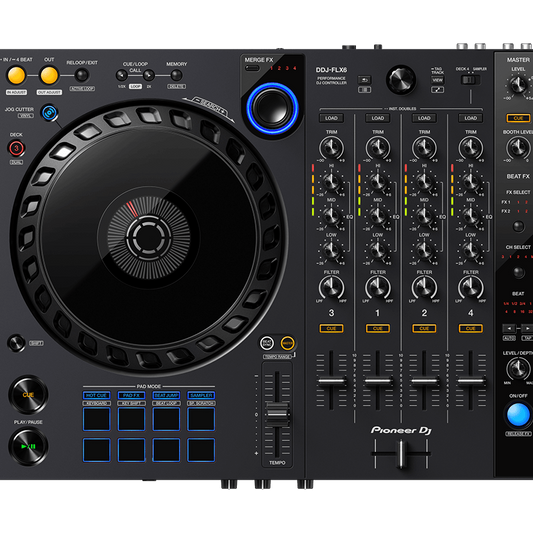
Task: Click the channel 2 volume fader
Action: (x=424, y=381)
